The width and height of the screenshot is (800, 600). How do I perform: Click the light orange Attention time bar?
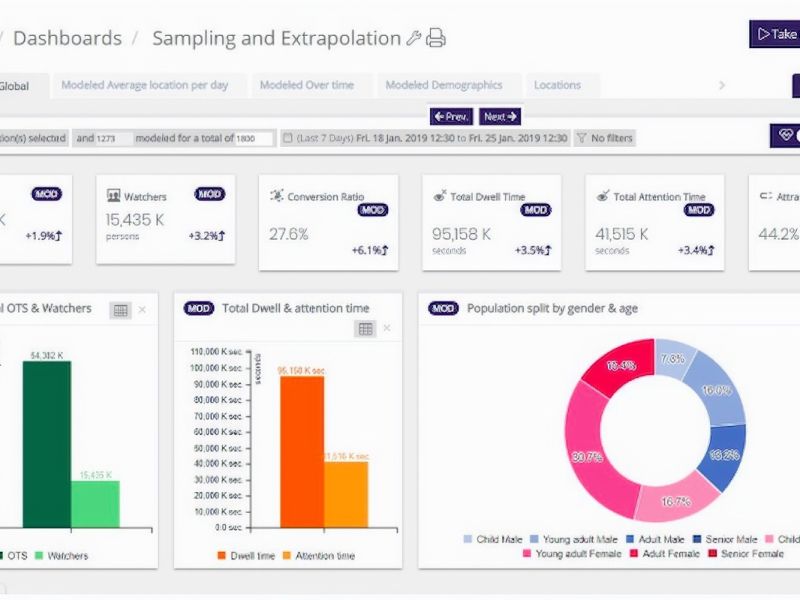pos(346,494)
